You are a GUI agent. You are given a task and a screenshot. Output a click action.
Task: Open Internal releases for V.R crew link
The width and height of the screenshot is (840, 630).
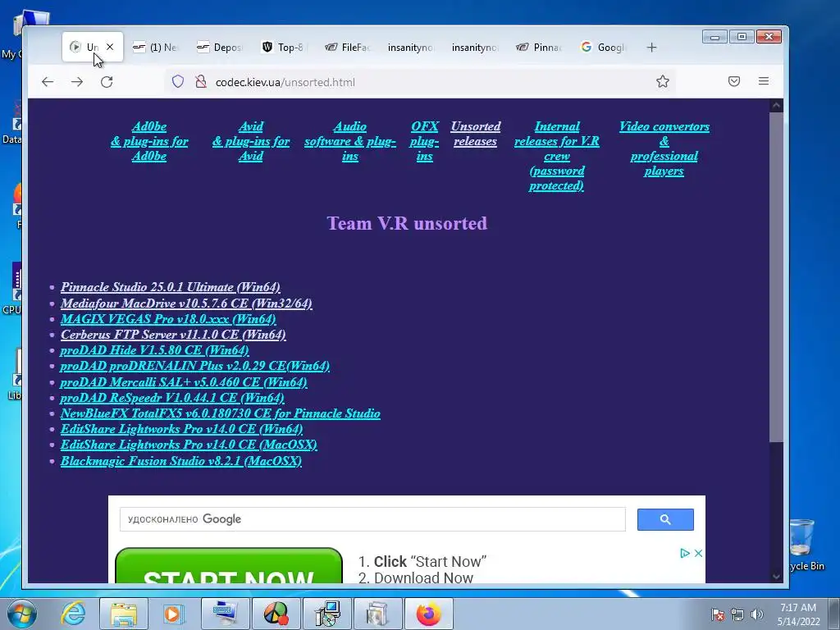pyautogui.click(x=557, y=156)
